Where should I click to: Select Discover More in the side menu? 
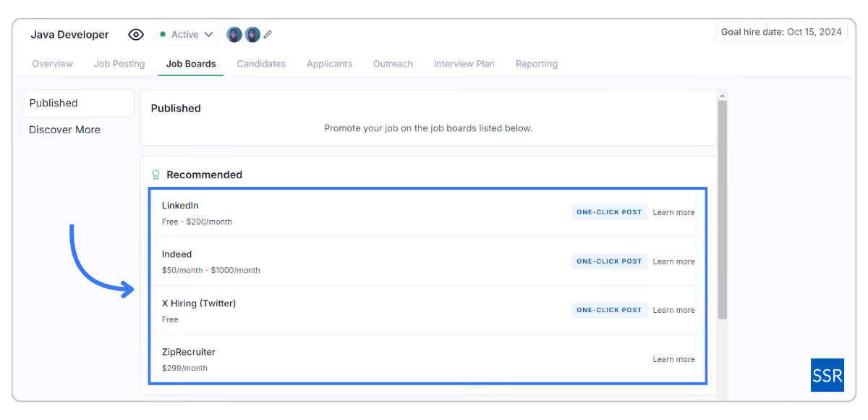pyautogui.click(x=64, y=130)
